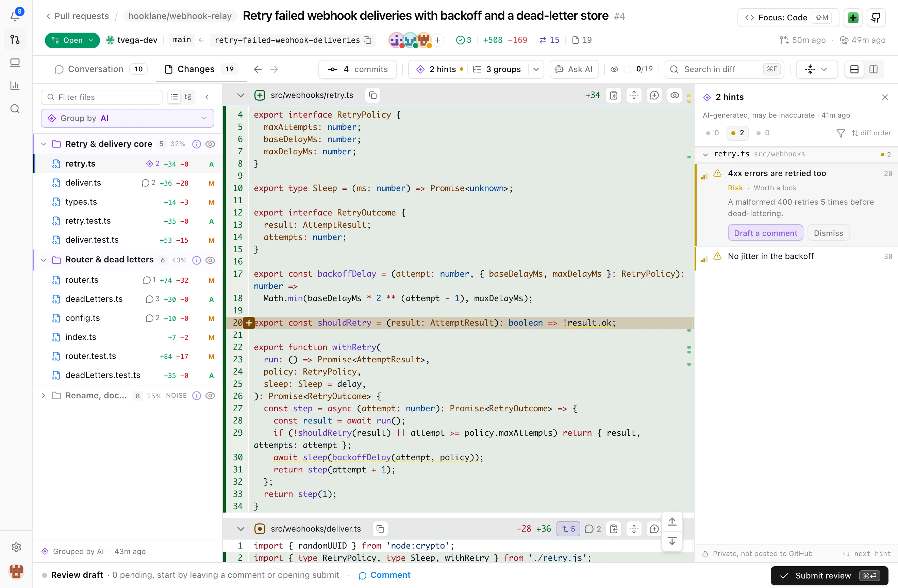Select deliver.ts in file tree
This screenshot has height=588, width=898.
[128, 183]
